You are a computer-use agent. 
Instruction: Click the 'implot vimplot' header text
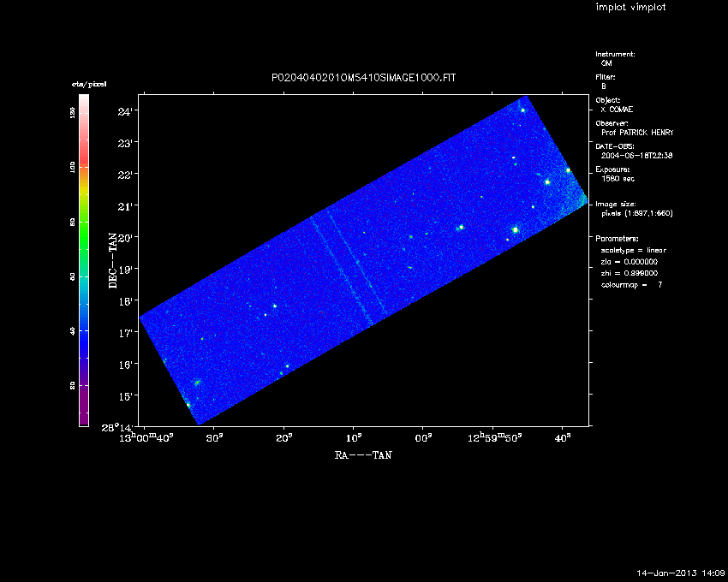coord(630,7)
